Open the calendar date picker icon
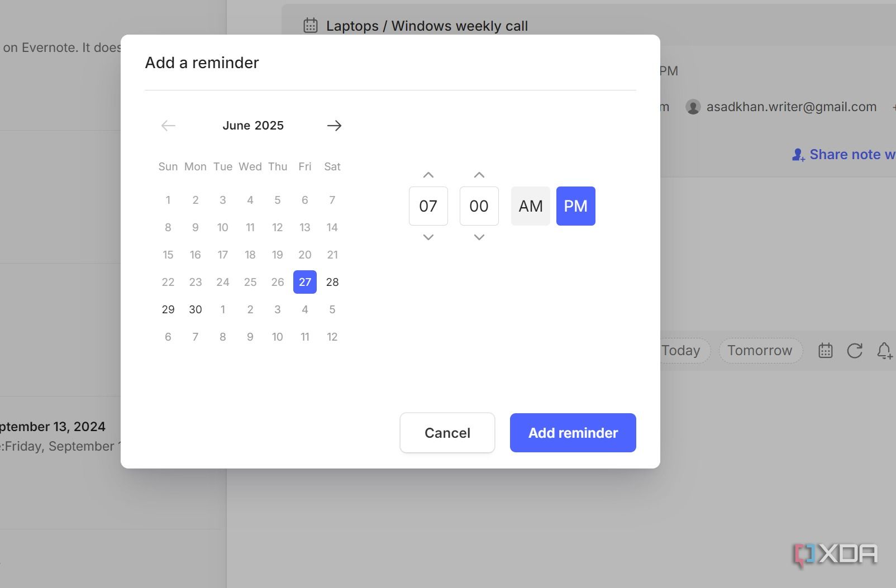 (825, 351)
